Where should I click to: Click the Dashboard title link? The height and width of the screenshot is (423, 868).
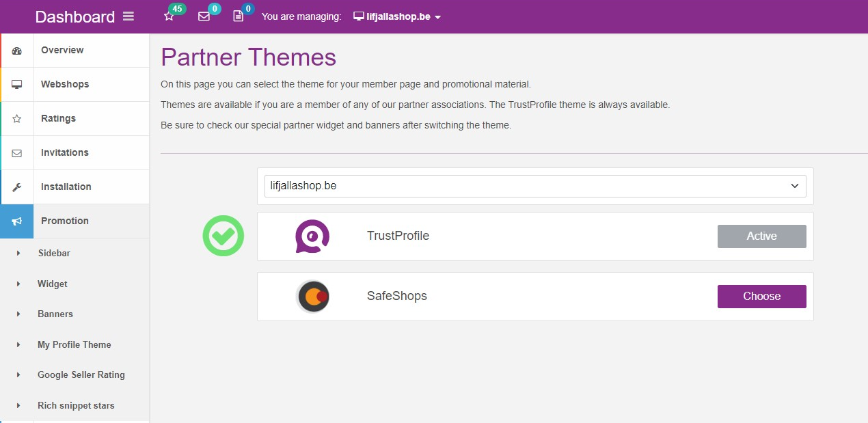75,17
